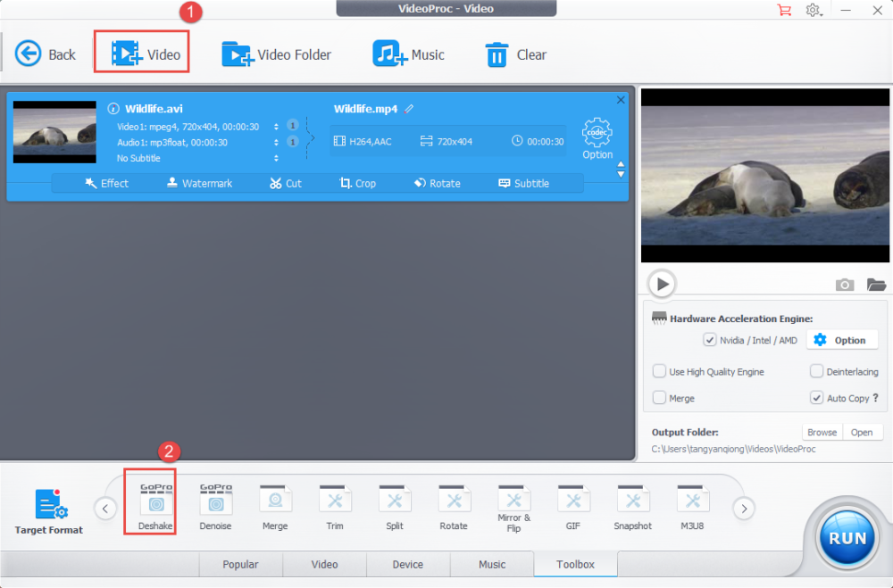Add a video with the Video button

point(146,54)
